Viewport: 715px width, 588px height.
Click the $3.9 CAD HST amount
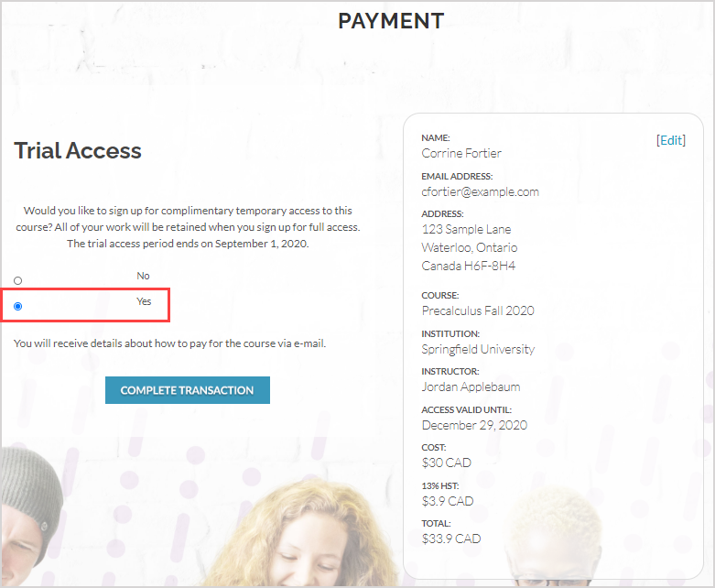pos(448,501)
